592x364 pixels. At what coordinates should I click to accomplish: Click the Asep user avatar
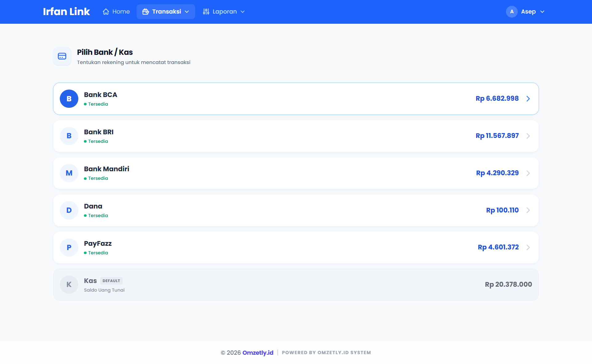pyautogui.click(x=512, y=12)
